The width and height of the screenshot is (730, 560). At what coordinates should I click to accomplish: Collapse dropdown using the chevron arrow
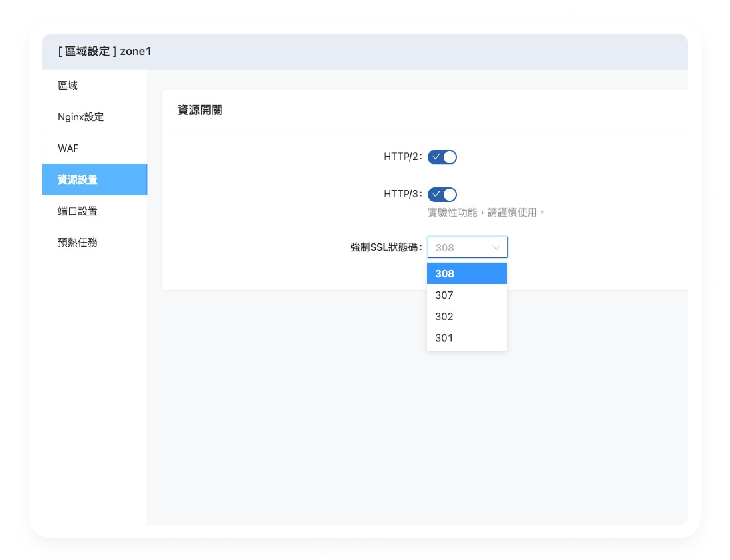tap(496, 248)
